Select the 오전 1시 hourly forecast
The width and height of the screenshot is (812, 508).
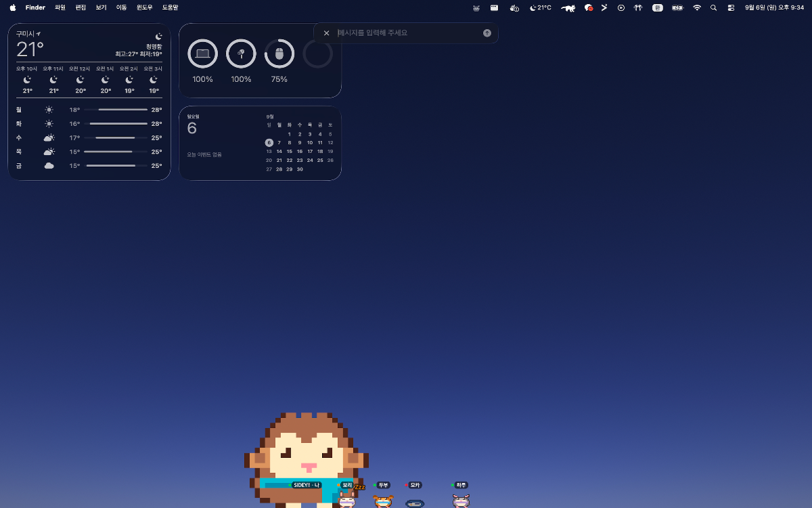pyautogui.click(x=105, y=80)
